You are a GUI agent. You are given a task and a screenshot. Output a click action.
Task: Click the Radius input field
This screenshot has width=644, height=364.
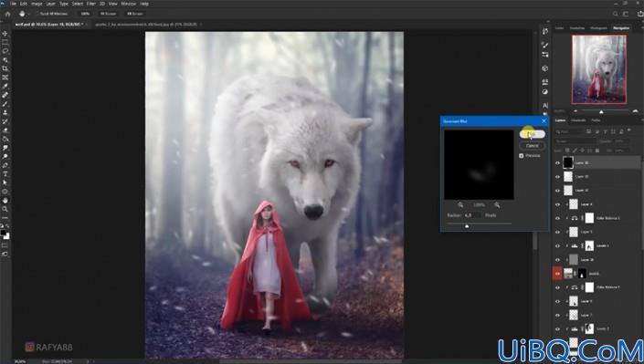473,215
